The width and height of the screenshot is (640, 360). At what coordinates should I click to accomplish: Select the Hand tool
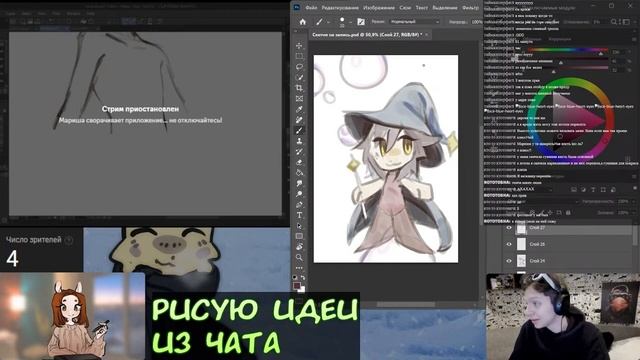299,247
